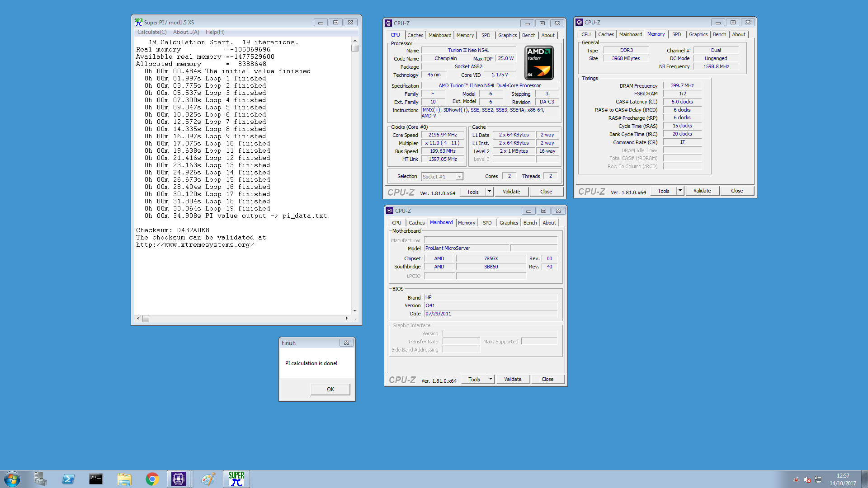Expand Tools arrow in Mainboard window
The image size is (868, 488).
click(x=491, y=379)
